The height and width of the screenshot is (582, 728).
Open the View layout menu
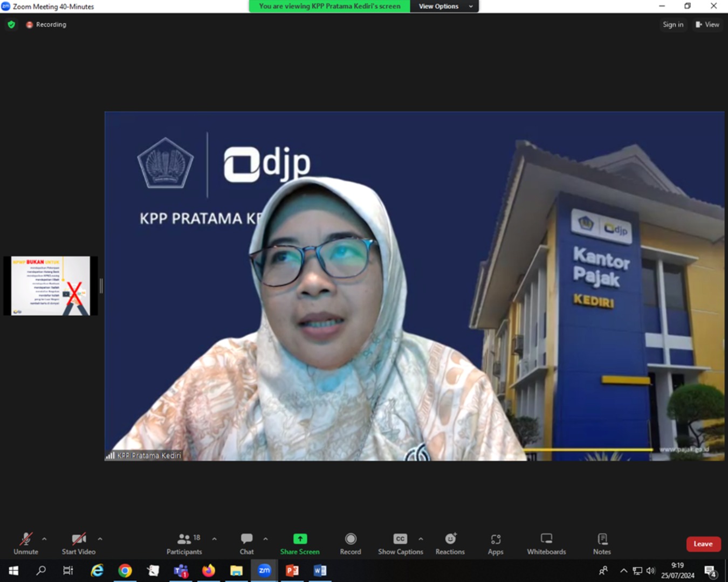click(707, 25)
